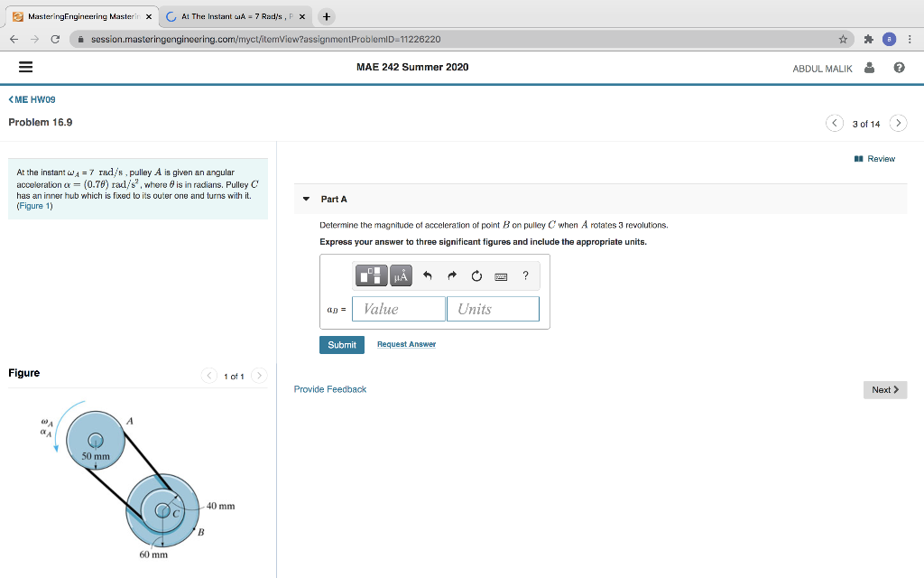This screenshot has width=924, height=578.
Task: Click the user profile icon beside ABDUL MALIK
Action: pos(868,67)
